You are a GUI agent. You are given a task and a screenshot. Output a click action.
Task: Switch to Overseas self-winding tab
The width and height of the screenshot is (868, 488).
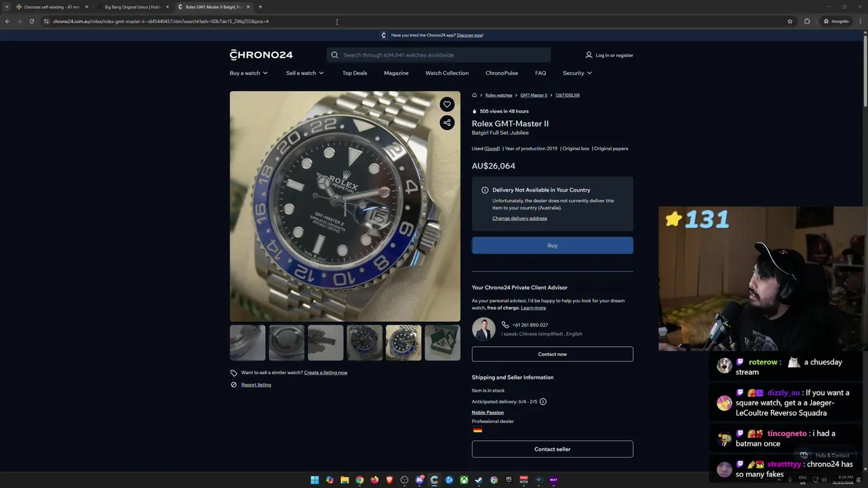coord(52,7)
